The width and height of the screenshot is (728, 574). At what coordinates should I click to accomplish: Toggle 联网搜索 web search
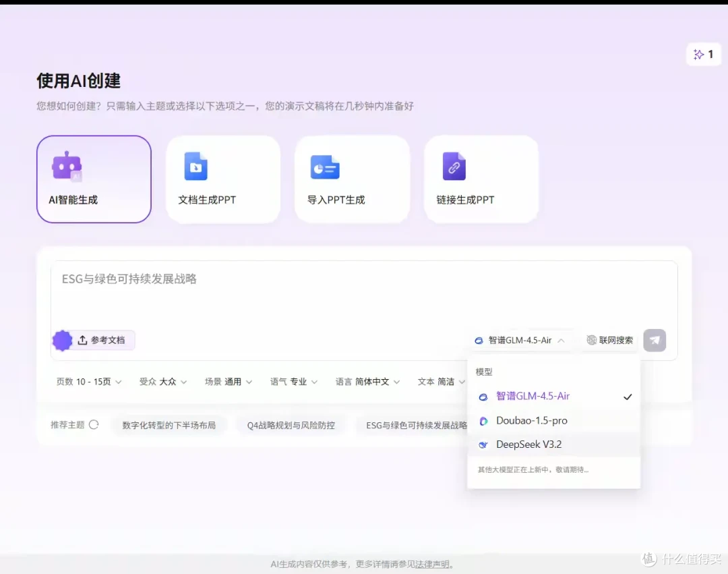click(x=609, y=341)
